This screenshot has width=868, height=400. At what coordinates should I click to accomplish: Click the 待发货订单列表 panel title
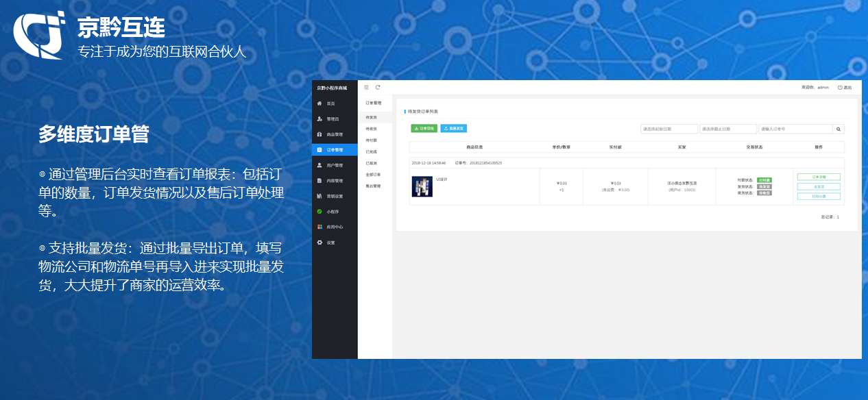[x=423, y=111]
